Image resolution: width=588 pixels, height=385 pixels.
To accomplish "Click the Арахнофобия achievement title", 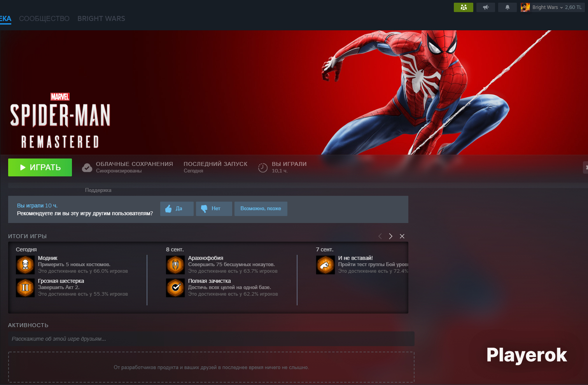I will coord(206,258).
